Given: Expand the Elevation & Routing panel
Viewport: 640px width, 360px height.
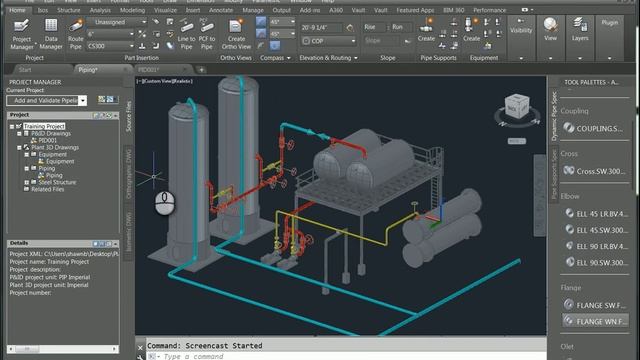Looking at the screenshot, I should tap(329, 58).
